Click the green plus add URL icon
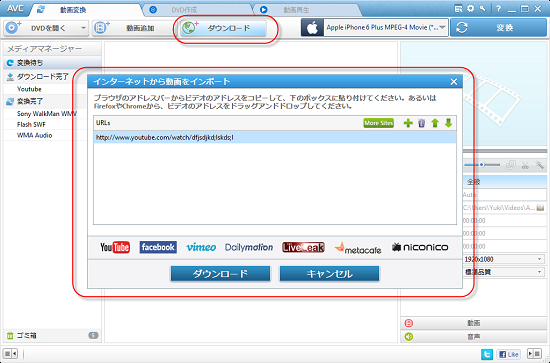 click(x=408, y=123)
